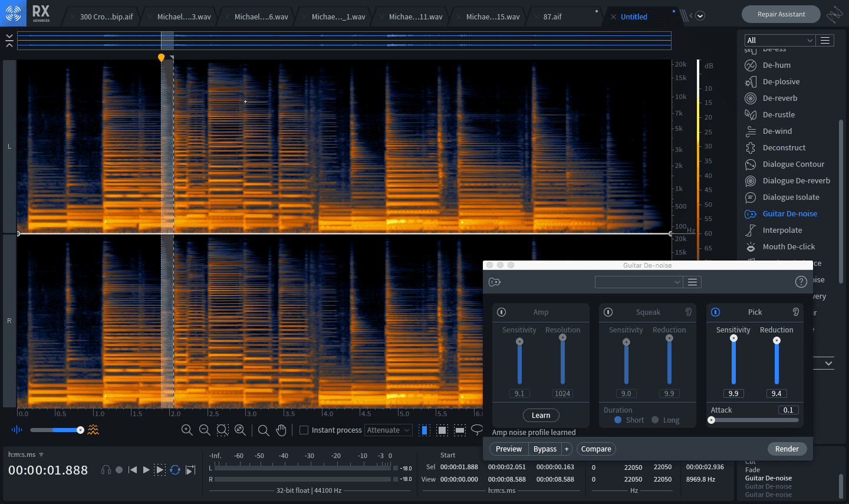Click the Repair Assistant button
This screenshot has width=849, height=504.
coord(781,14)
